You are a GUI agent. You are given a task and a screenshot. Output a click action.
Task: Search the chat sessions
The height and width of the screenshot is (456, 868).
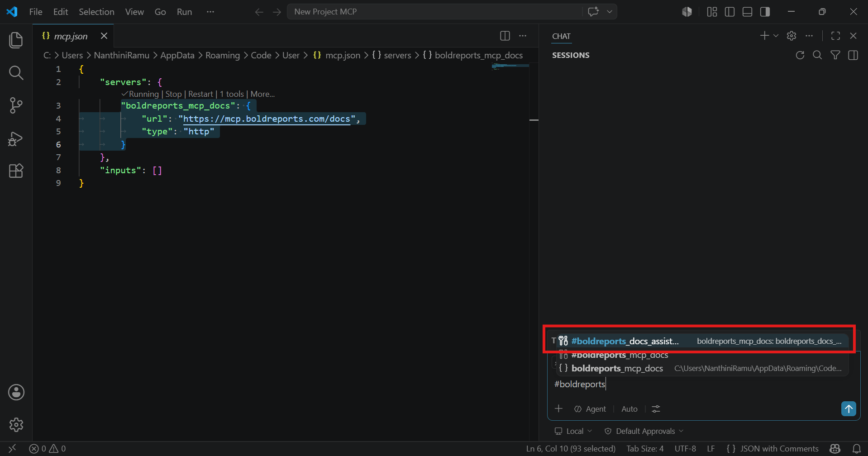click(817, 55)
